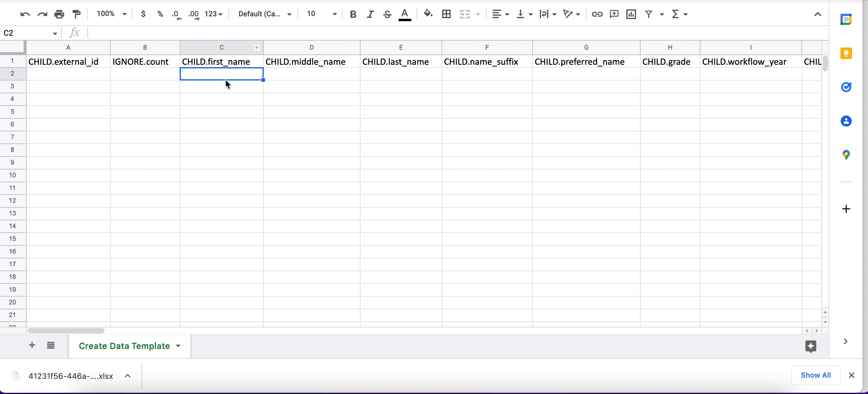Open the fill color bucket tool
Image resolution: width=868 pixels, height=394 pixels.
(x=428, y=14)
